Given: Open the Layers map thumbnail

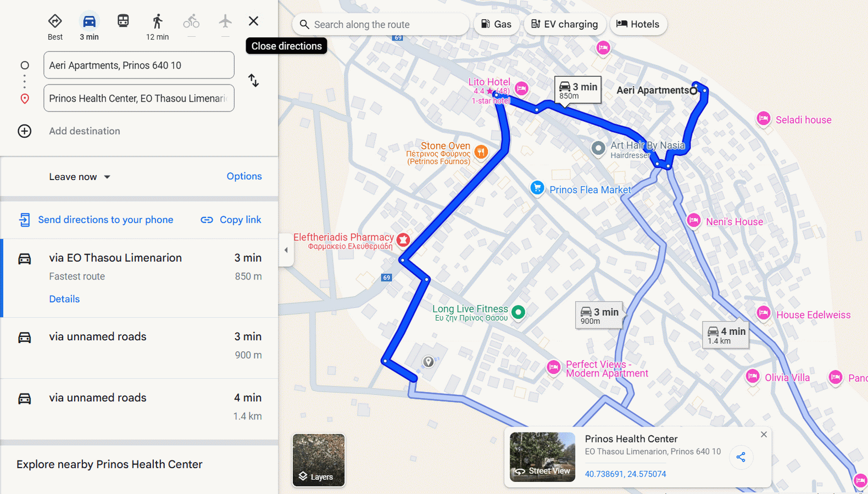Looking at the screenshot, I should click(319, 460).
